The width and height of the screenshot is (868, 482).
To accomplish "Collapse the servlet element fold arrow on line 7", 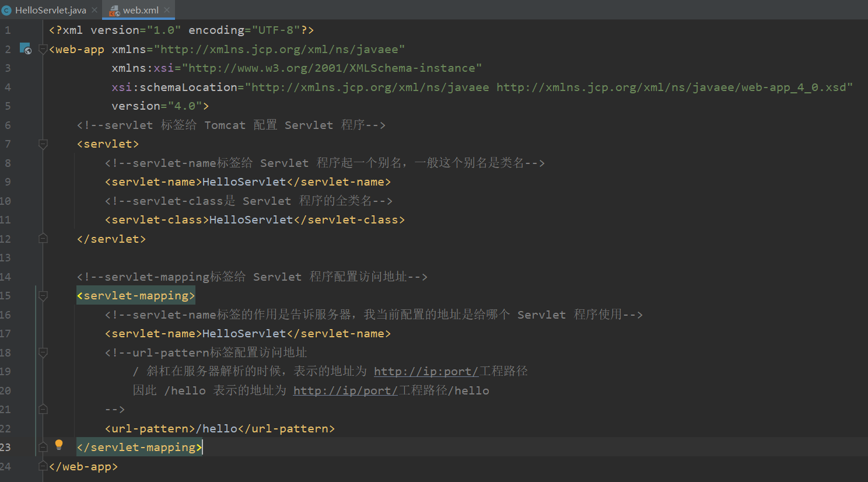I will click(x=42, y=144).
